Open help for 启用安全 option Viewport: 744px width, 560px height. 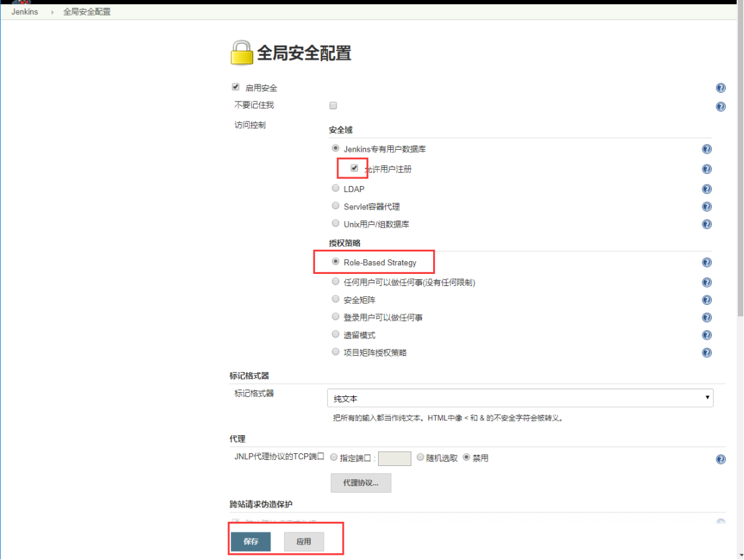[720, 88]
